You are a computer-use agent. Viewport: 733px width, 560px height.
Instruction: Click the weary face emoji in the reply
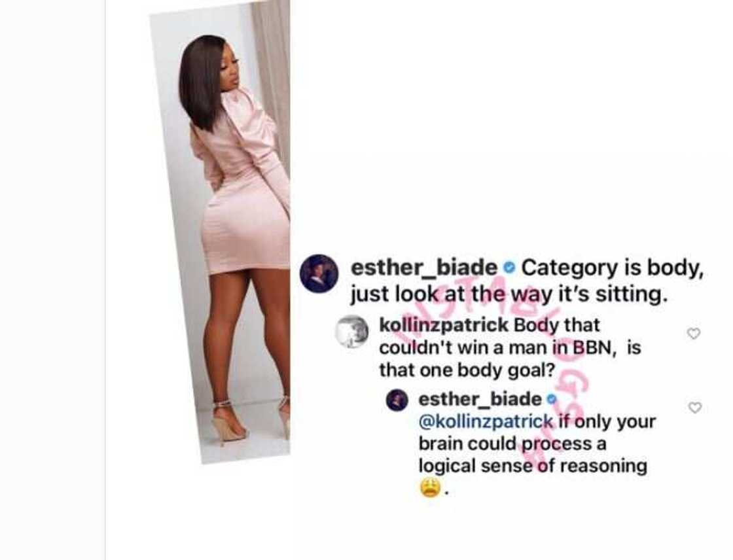click(430, 488)
